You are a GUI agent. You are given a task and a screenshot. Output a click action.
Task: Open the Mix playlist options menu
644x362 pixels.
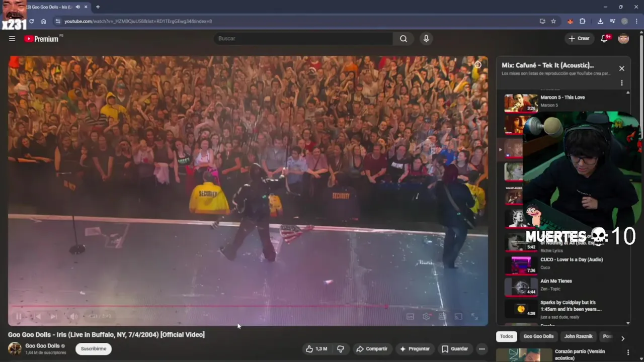[x=622, y=83]
